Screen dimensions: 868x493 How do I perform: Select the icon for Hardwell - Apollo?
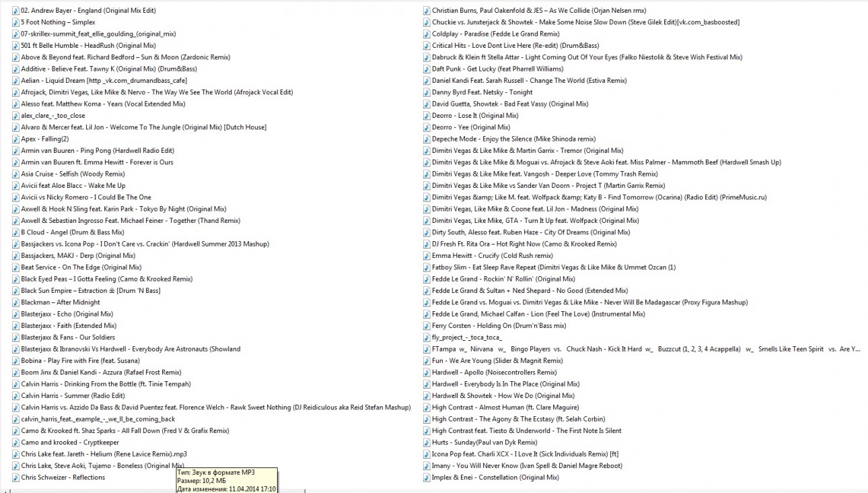427,372
